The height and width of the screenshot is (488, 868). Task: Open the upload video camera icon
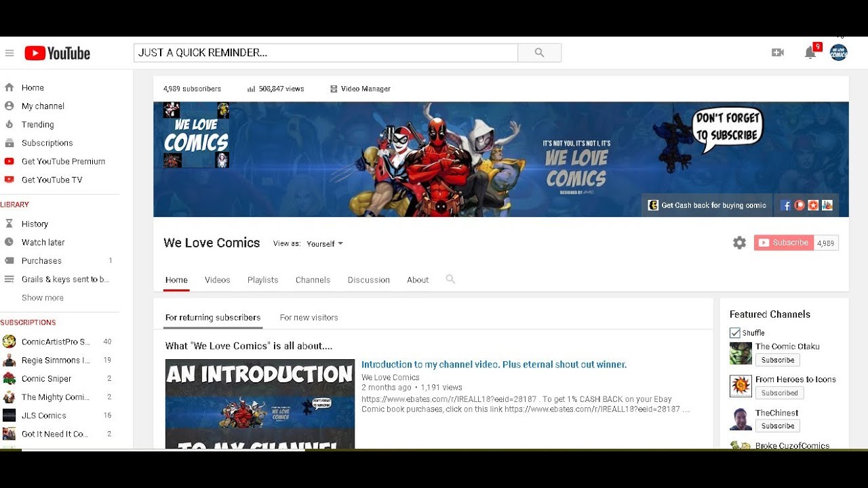(778, 53)
